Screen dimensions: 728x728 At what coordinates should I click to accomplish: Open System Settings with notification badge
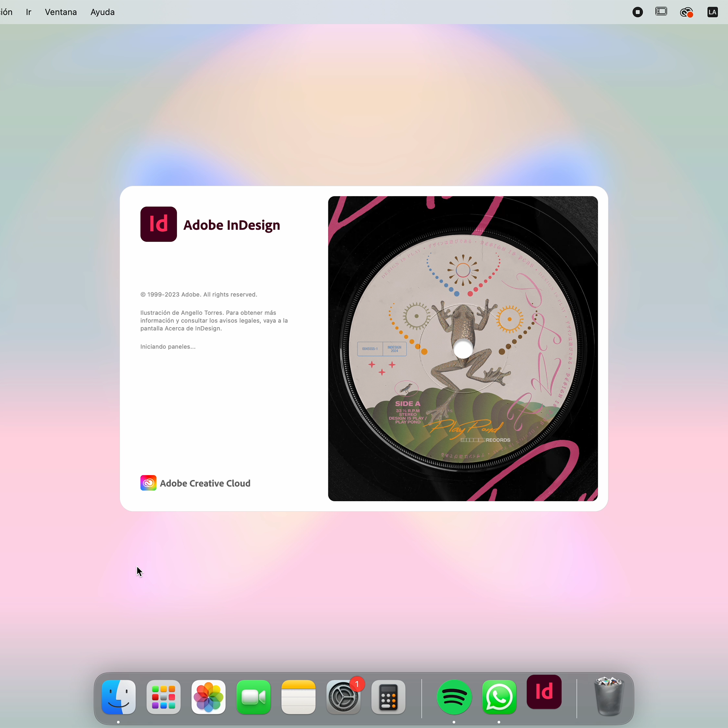(343, 697)
